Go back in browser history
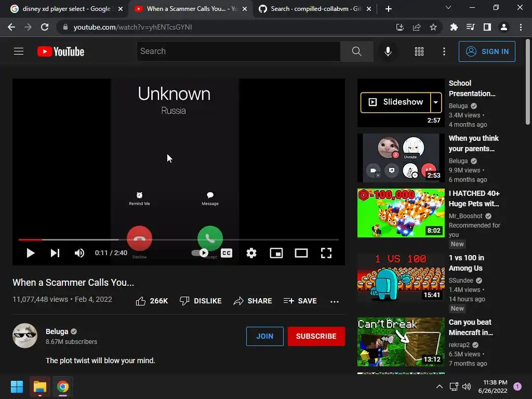The height and width of the screenshot is (399, 532). [x=11, y=27]
